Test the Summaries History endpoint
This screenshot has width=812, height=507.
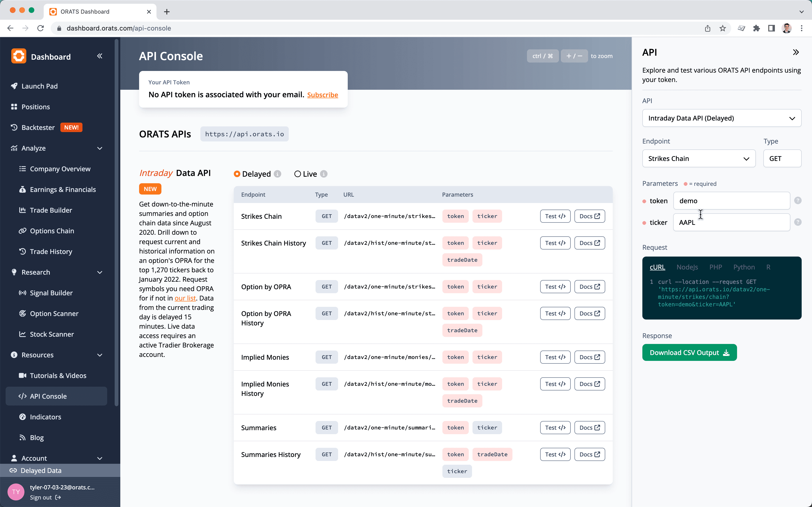[555, 454]
